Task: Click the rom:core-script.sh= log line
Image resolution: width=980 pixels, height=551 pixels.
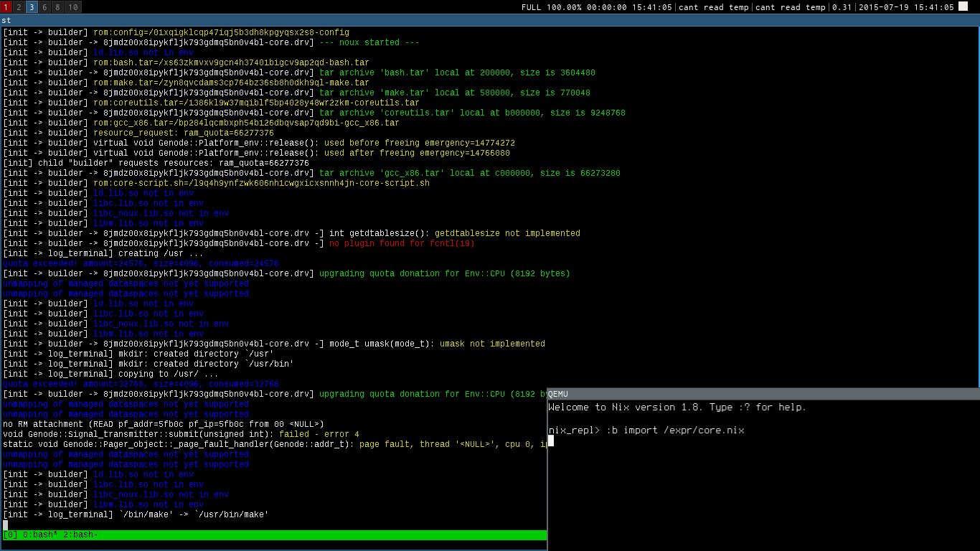Action: click(x=216, y=183)
